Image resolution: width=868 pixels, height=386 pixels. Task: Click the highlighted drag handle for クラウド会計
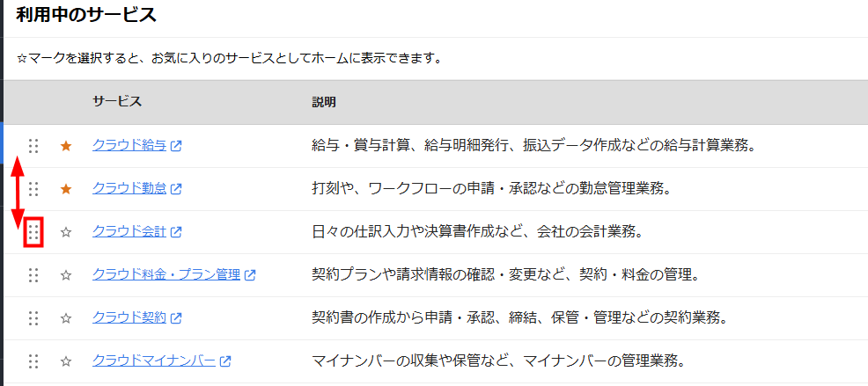click(x=33, y=232)
